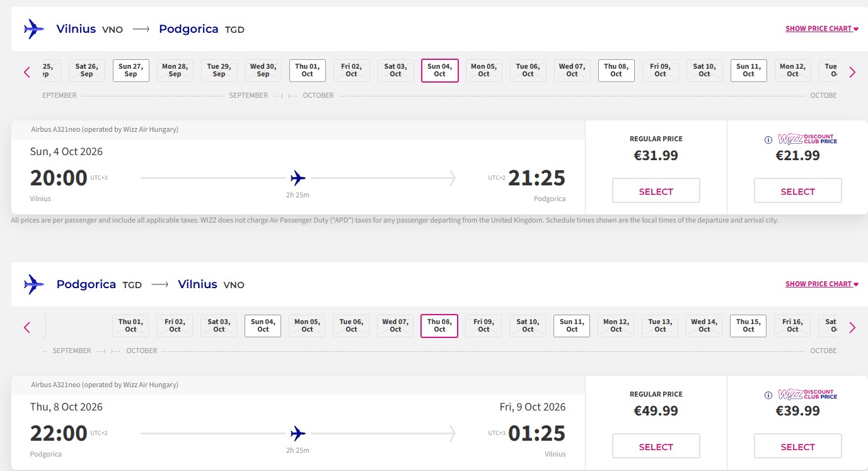The width and height of the screenshot is (868, 471).
Task: Click the info icon next to outbound WIZZ Discount Club price
Action: (768, 140)
